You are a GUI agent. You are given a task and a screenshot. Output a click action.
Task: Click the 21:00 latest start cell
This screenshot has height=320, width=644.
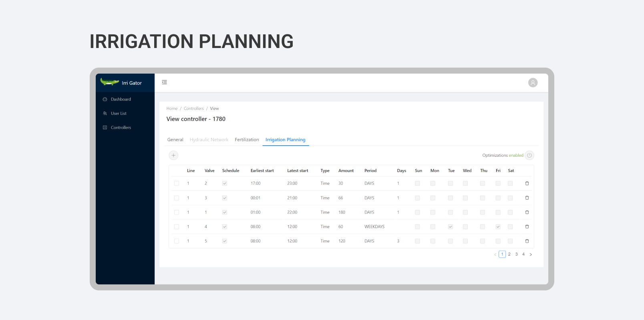pos(292,198)
